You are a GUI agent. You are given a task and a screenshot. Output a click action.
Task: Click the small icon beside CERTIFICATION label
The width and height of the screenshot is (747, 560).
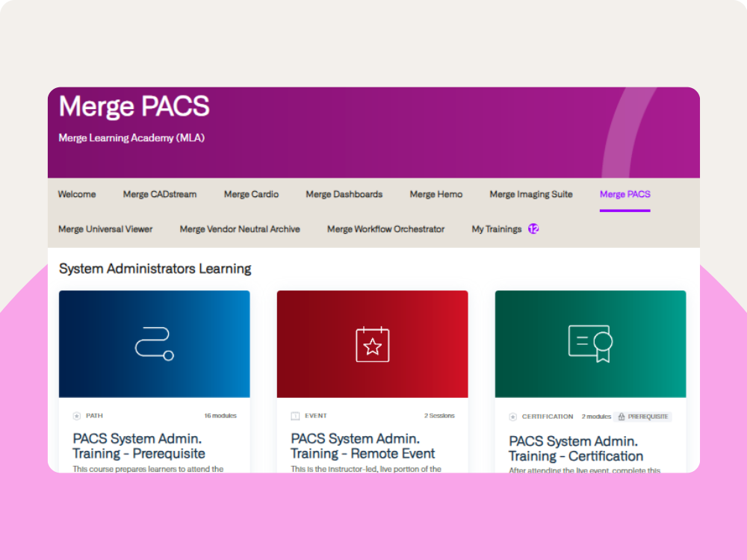512,417
